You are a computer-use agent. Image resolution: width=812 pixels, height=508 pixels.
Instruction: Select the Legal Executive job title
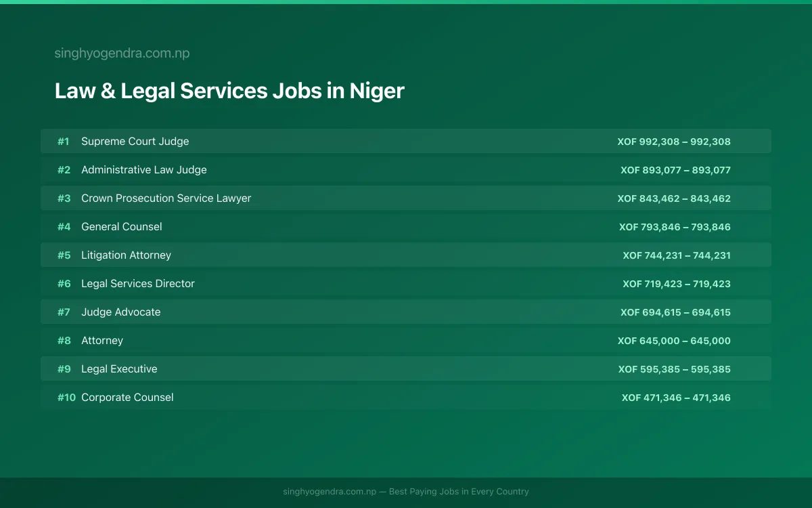pos(119,369)
